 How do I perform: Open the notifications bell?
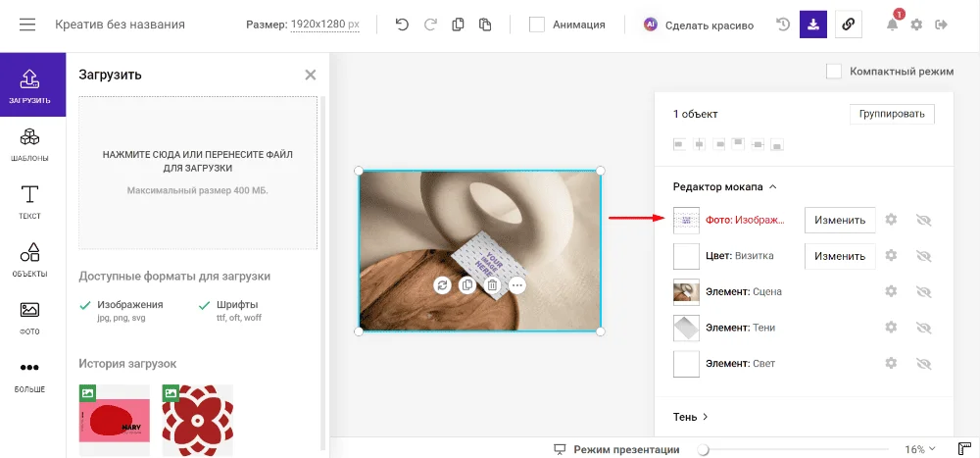coord(892,25)
